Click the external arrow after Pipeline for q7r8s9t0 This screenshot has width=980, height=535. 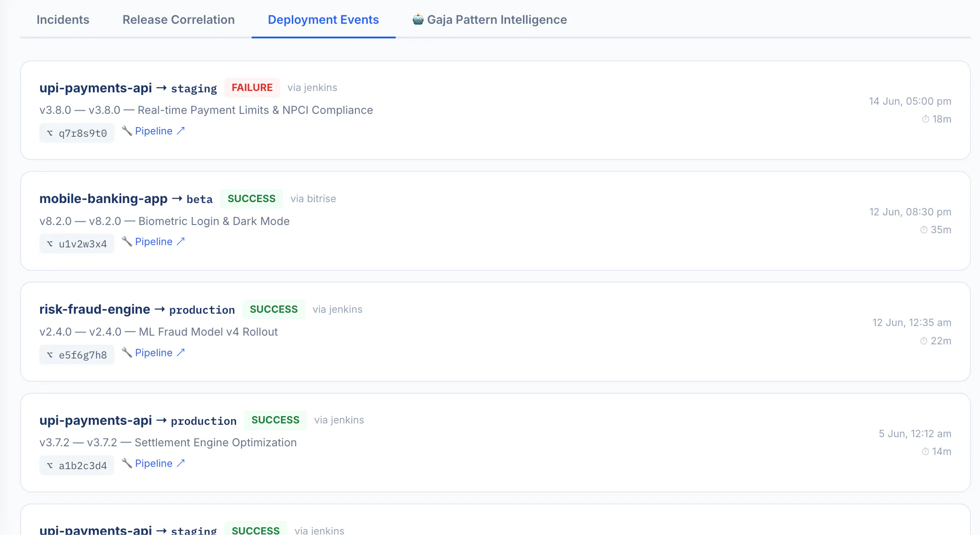pos(181,131)
